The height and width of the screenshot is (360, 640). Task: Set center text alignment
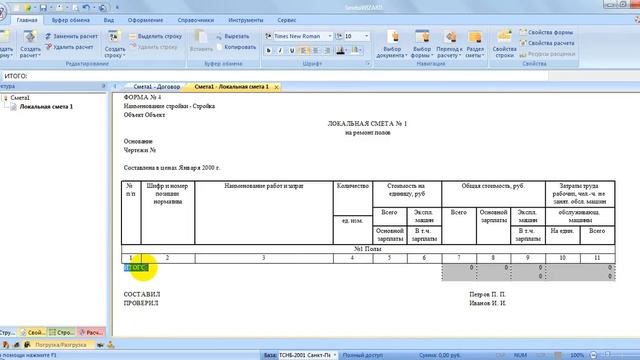click(316, 51)
